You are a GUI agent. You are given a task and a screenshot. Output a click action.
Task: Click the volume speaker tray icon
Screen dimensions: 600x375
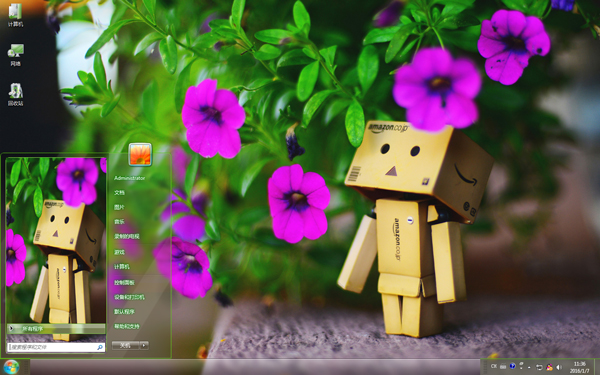tap(559, 367)
